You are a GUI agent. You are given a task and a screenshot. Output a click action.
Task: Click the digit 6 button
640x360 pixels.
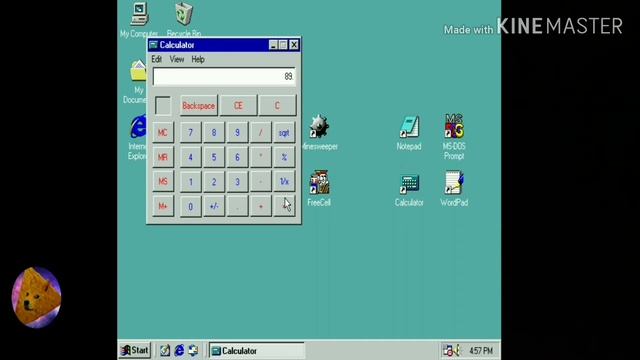[237, 157]
